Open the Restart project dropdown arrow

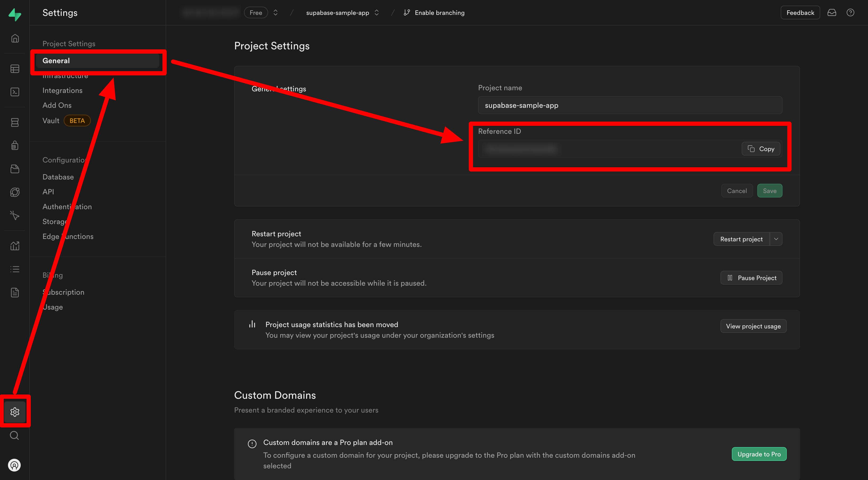coord(776,239)
